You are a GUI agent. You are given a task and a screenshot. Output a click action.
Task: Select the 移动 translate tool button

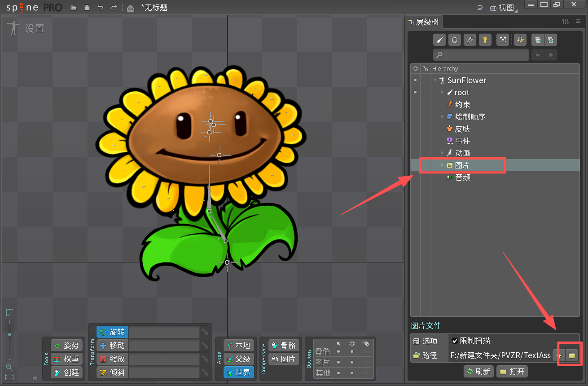point(113,346)
